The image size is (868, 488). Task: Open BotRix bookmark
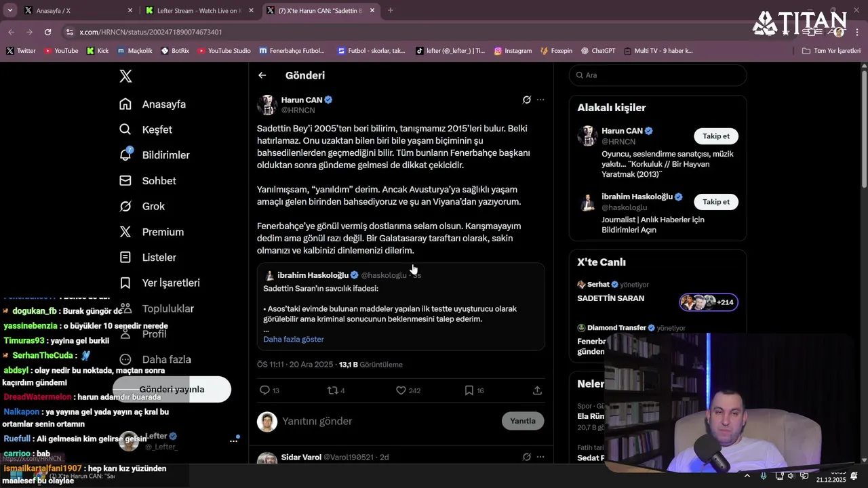(x=175, y=51)
